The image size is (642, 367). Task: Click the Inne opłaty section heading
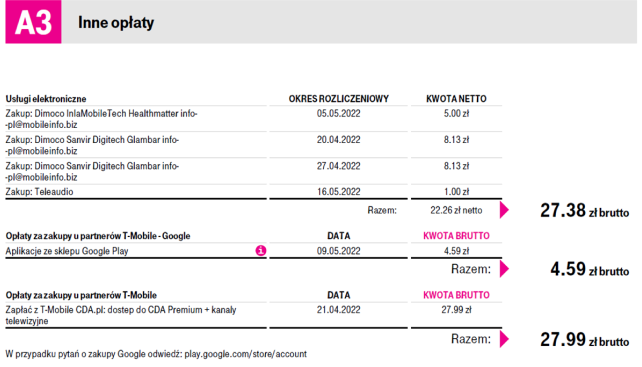click(116, 23)
